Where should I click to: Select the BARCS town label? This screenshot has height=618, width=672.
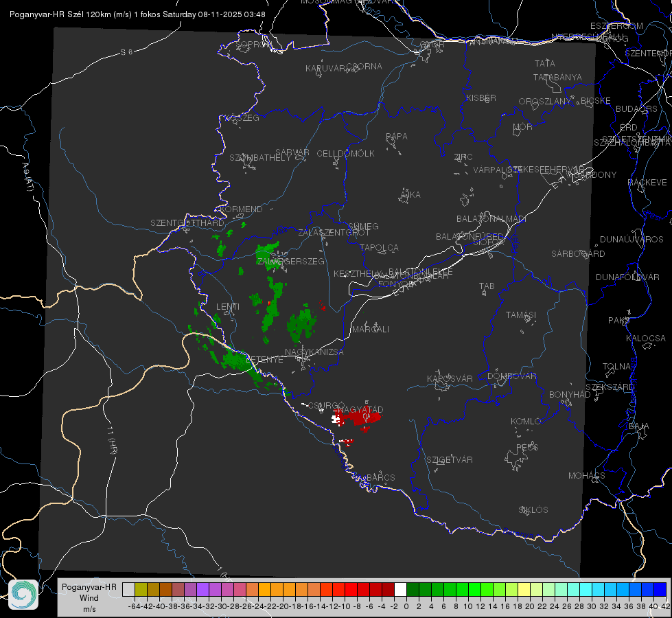(380, 477)
